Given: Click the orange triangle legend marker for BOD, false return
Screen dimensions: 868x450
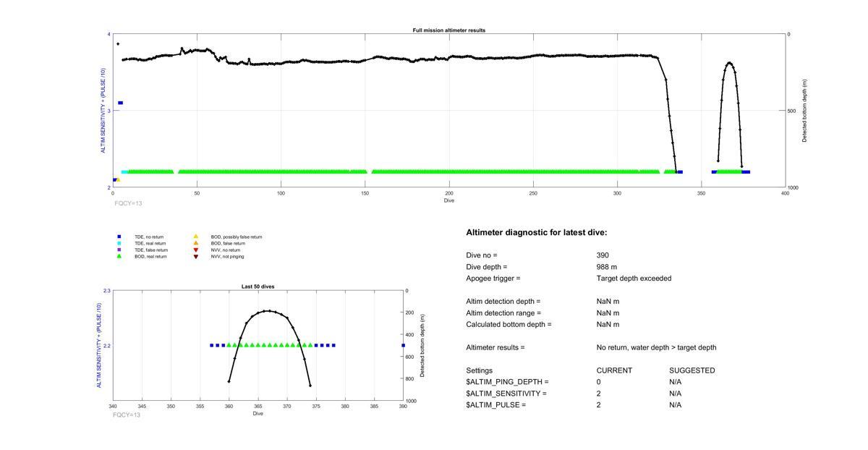Looking at the screenshot, I should click(195, 243).
